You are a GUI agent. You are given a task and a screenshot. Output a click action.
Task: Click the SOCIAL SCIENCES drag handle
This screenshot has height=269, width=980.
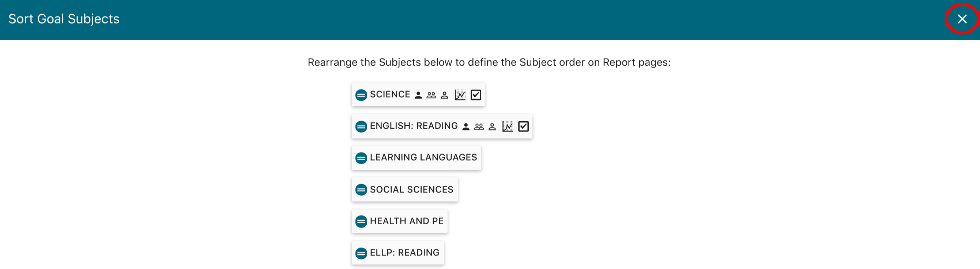point(361,190)
